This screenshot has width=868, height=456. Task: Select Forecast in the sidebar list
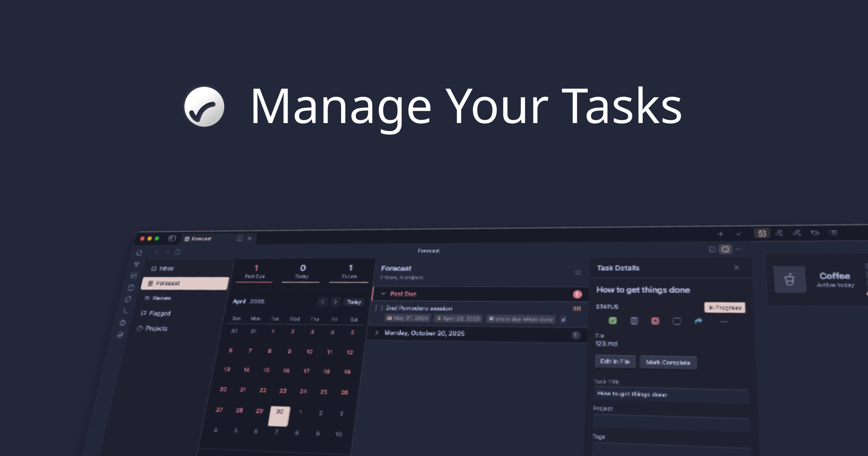185,283
